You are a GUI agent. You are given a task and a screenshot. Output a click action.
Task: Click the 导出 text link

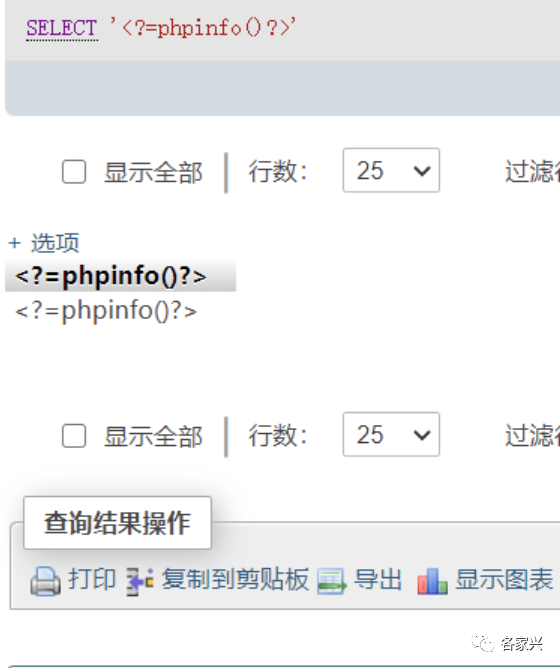[x=378, y=579]
